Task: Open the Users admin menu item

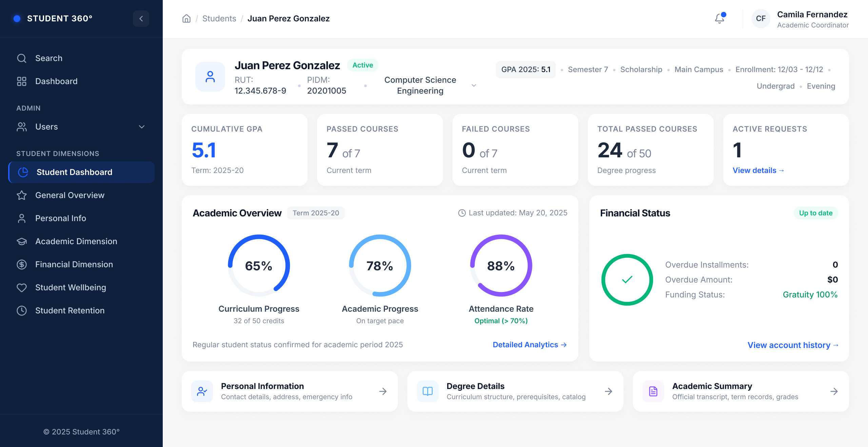Action: coord(81,127)
